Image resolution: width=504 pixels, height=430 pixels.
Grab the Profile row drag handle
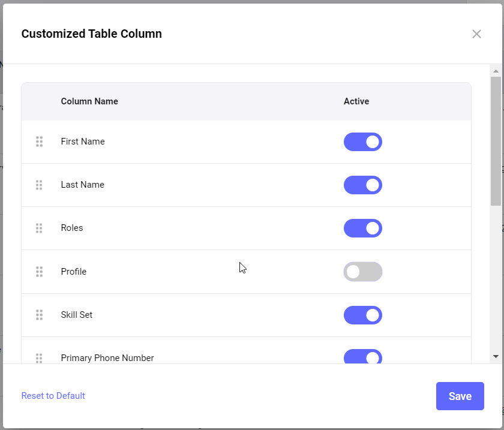[39, 272]
